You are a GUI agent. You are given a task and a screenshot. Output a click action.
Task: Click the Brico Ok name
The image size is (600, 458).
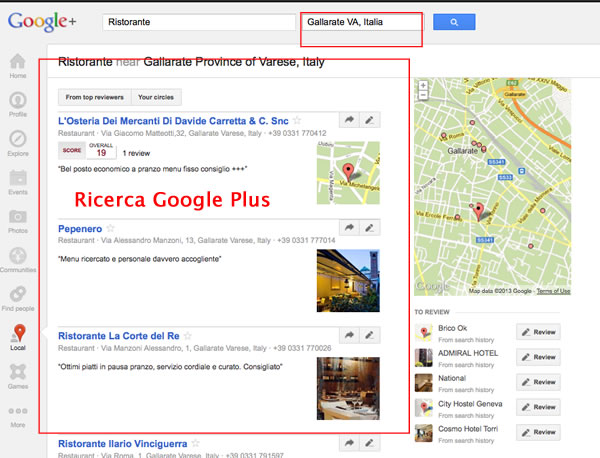coord(453,328)
